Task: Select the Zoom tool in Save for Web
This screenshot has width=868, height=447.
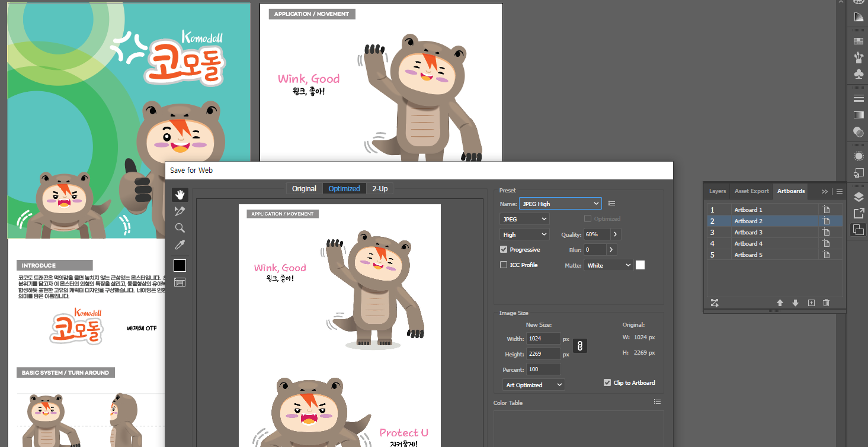Action: click(180, 228)
